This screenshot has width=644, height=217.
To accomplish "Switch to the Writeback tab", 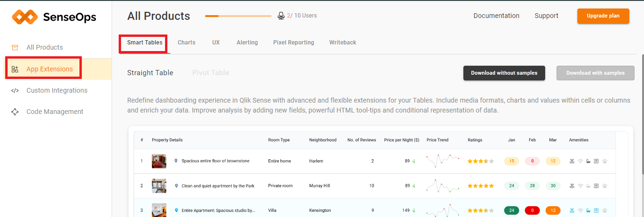I will point(343,43).
